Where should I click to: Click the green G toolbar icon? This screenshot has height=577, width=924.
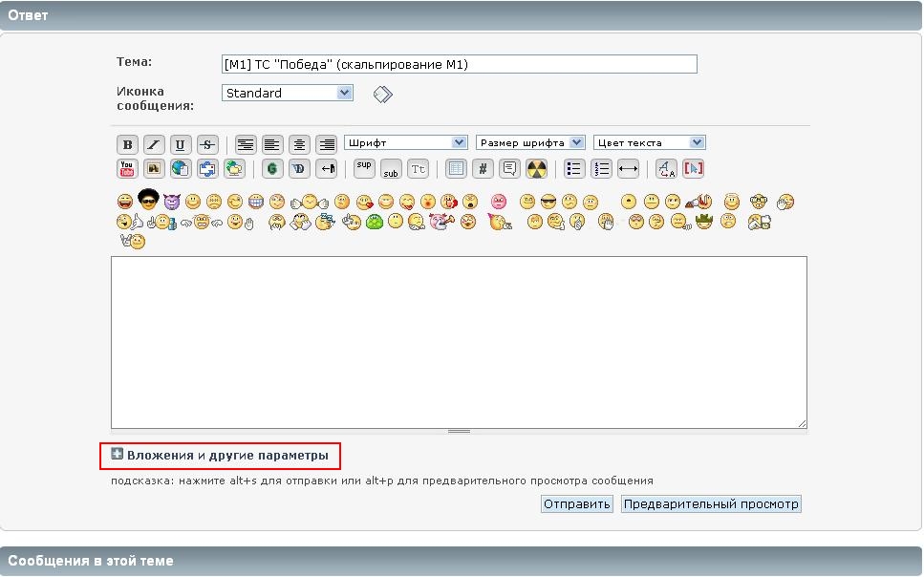pos(271,168)
